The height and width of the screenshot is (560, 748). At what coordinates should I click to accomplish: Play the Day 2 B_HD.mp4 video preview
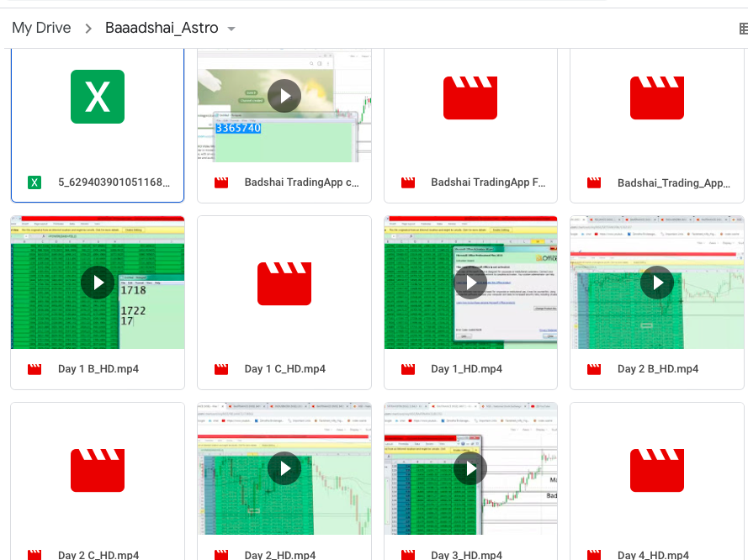point(657,283)
